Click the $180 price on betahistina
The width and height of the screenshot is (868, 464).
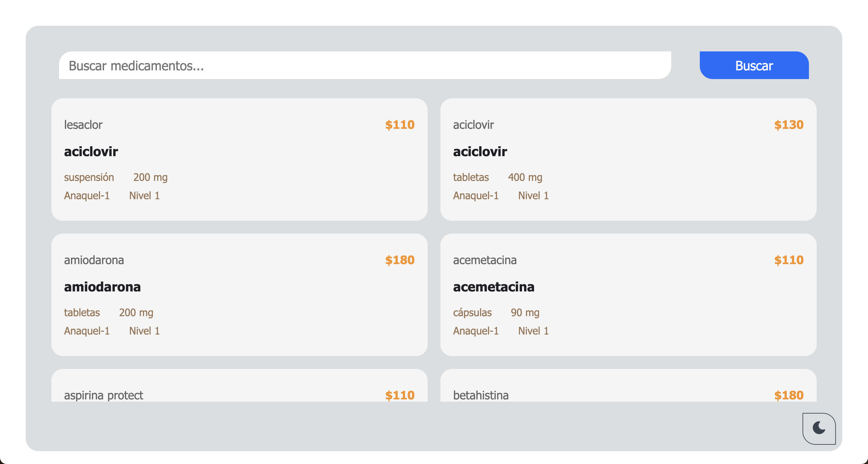[x=788, y=395]
